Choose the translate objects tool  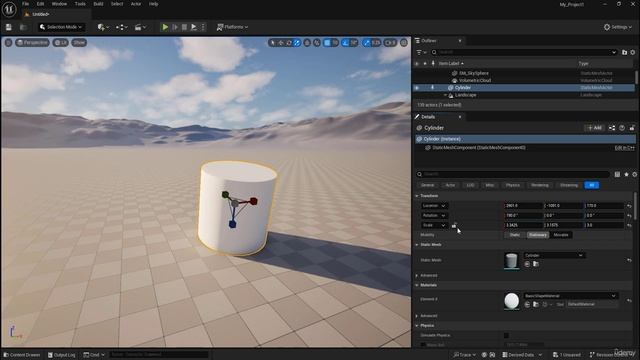point(281,42)
